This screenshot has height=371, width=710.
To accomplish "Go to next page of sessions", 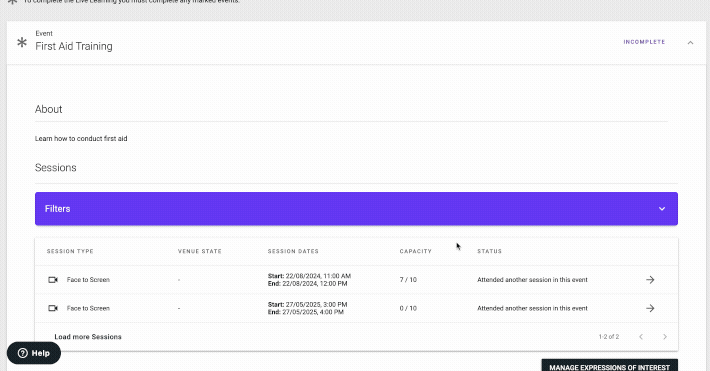I will pos(665,337).
